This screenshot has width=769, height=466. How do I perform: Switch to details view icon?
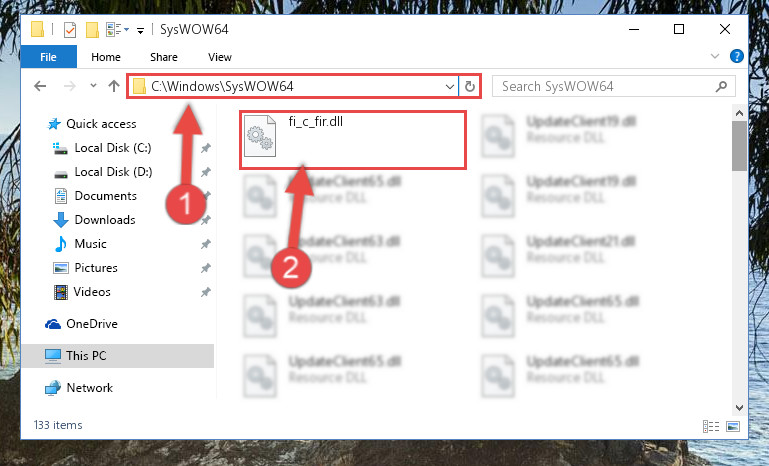[x=711, y=426]
